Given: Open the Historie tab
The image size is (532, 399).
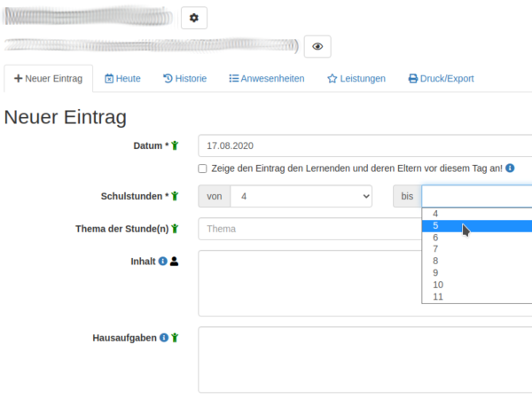Looking at the screenshot, I should (x=184, y=79).
